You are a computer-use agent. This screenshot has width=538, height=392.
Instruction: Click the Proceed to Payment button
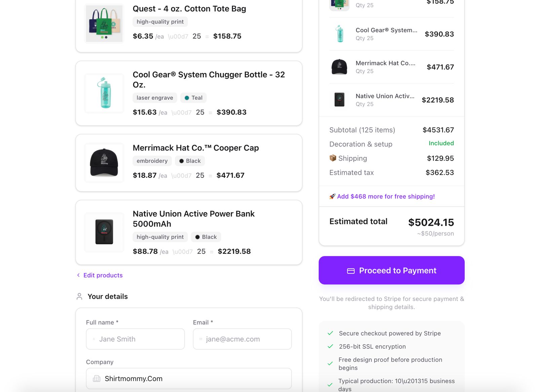click(x=391, y=270)
